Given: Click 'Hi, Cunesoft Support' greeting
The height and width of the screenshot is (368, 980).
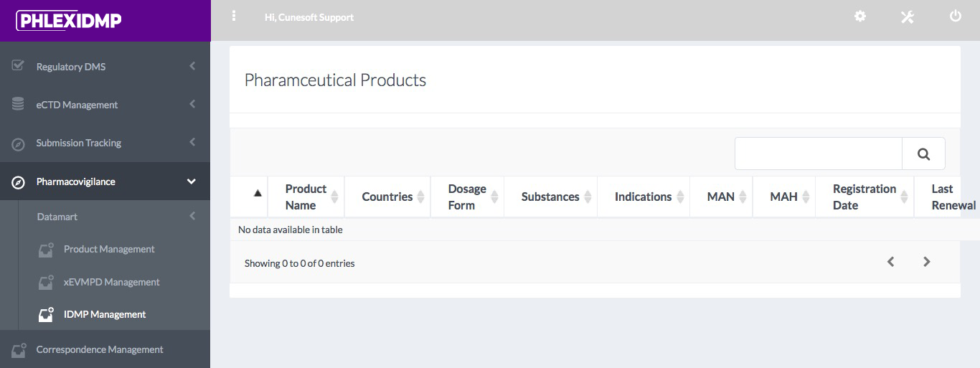Looking at the screenshot, I should pos(309,17).
